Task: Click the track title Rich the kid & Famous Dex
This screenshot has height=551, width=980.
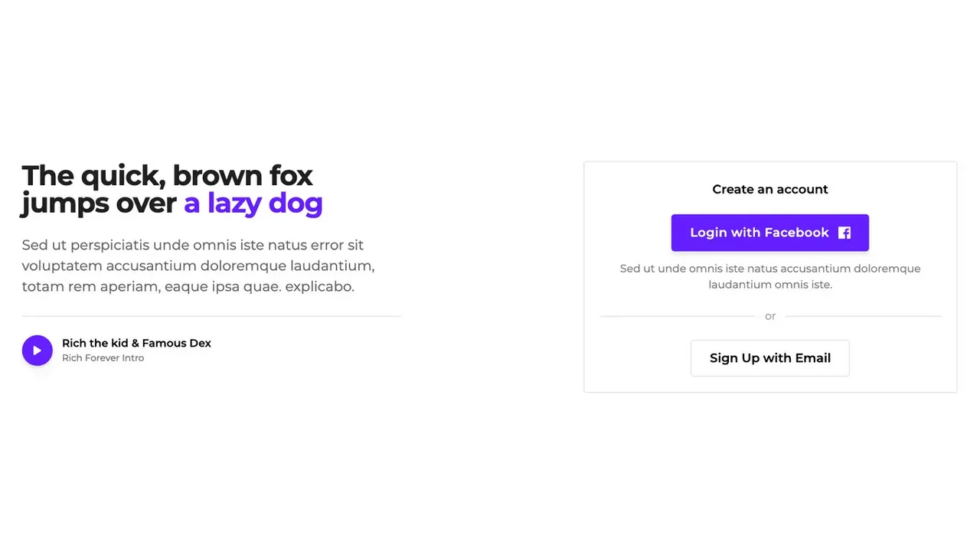Action: point(136,343)
